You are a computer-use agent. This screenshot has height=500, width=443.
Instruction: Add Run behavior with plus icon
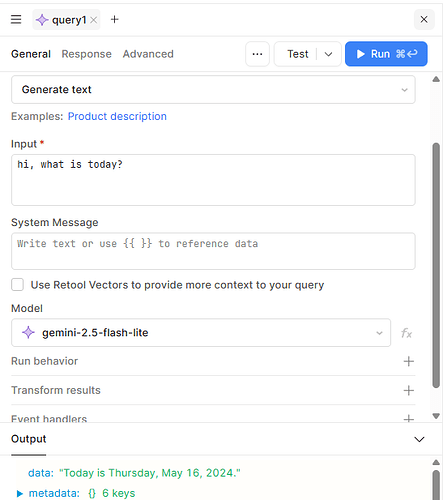[409, 361]
